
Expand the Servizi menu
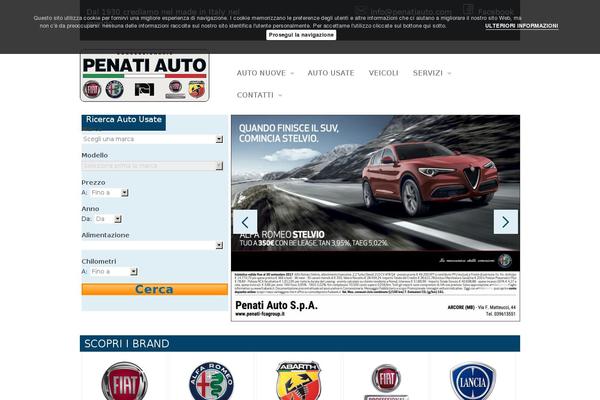[x=432, y=73]
